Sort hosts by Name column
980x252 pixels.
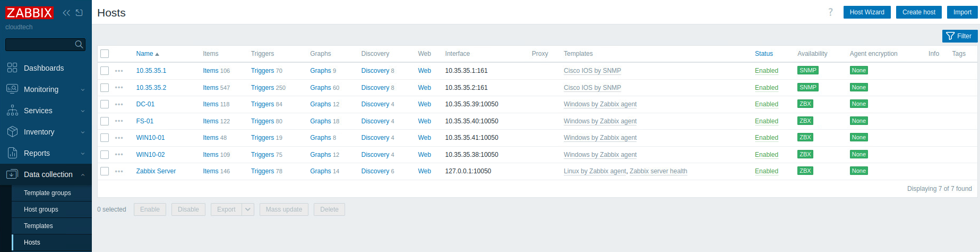tap(148, 54)
